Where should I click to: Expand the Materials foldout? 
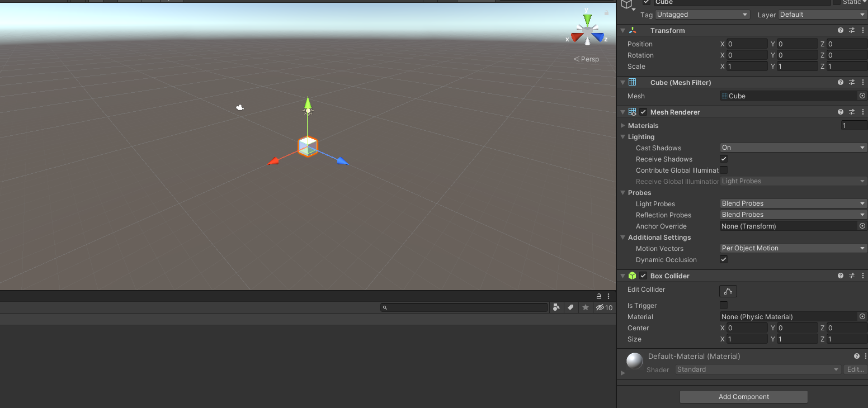[623, 126]
